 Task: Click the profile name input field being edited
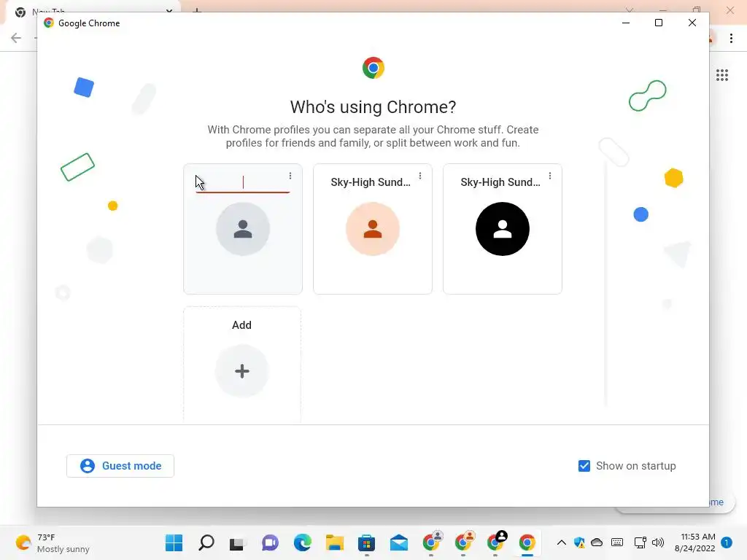pos(242,183)
